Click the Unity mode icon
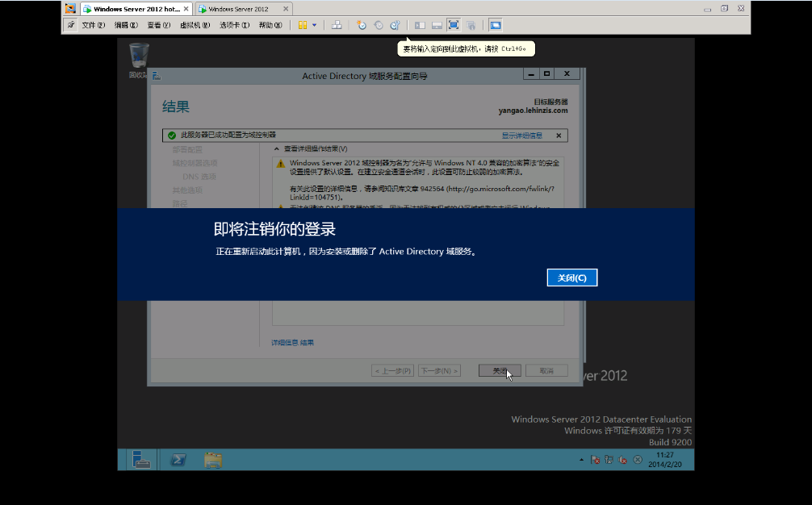Screen dimensions: 812x505 471,25
